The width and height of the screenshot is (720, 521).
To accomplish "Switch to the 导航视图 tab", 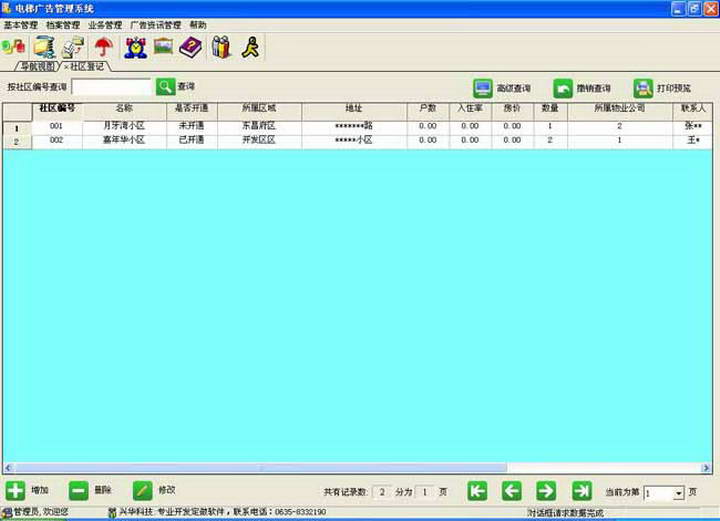I will click(38, 67).
